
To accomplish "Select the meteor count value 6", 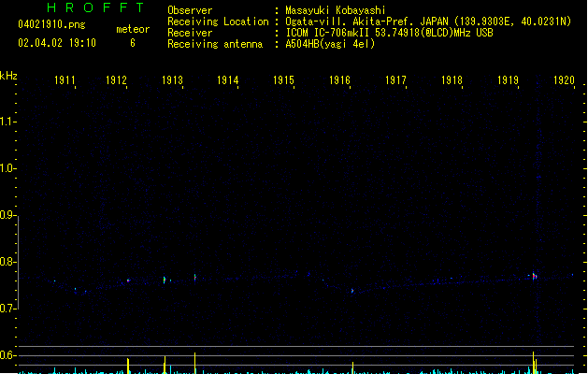I will [x=133, y=43].
